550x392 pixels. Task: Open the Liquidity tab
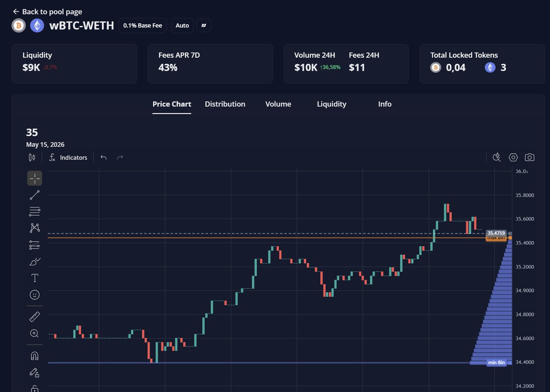click(x=331, y=104)
